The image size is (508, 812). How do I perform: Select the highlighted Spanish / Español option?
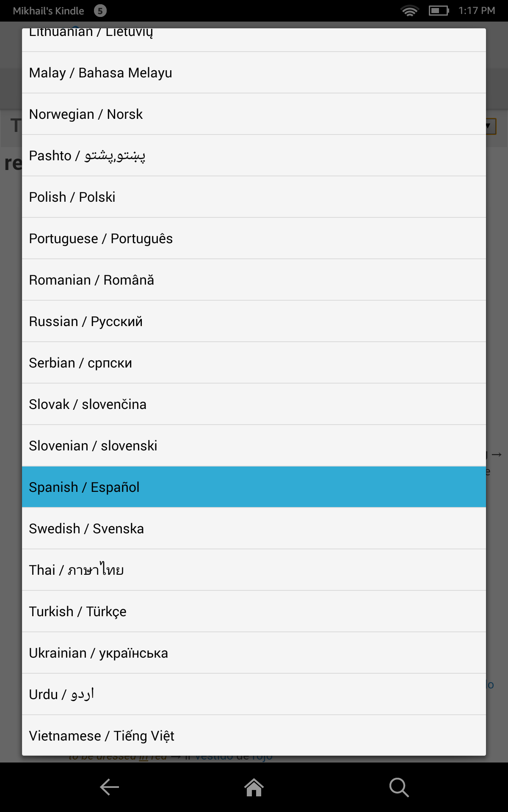(x=254, y=487)
